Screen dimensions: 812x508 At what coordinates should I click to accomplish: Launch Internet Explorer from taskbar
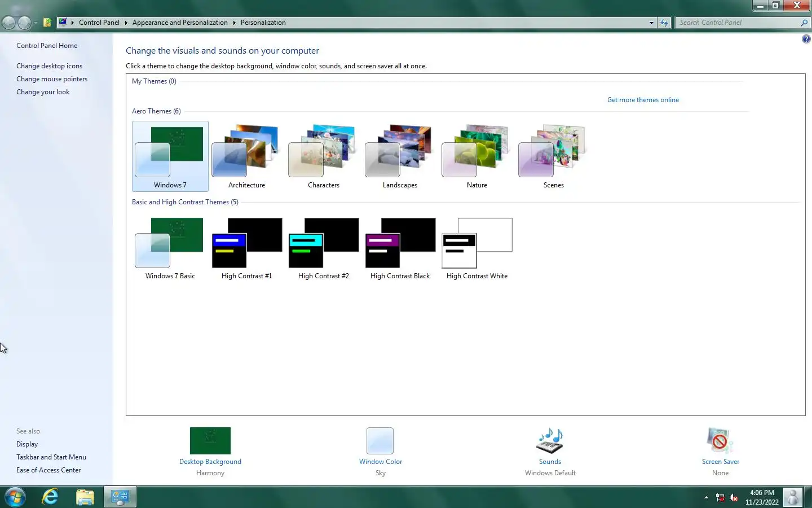(50, 497)
